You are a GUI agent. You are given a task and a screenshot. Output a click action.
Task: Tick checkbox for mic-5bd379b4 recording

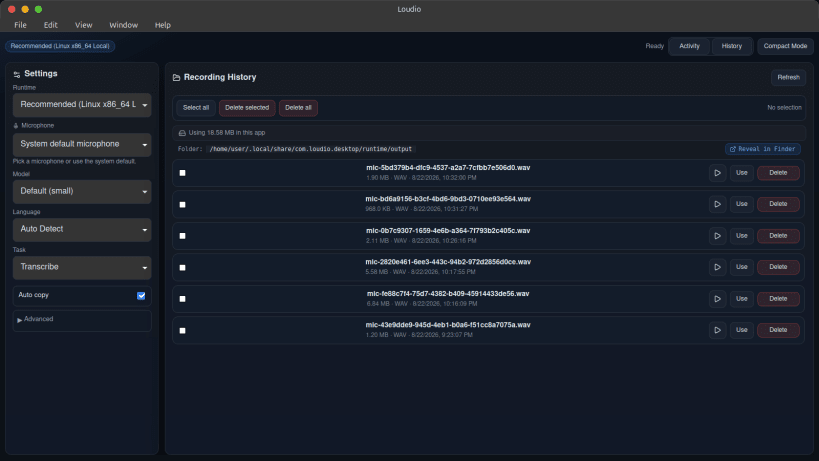pyautogui.click(x=182, y=173)
